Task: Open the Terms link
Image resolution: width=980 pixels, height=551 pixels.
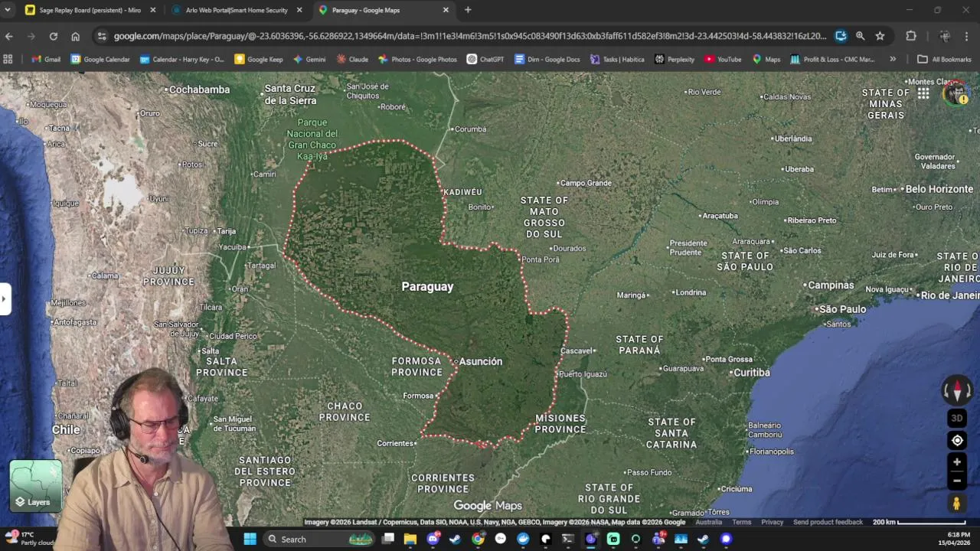Action: (741, 523)
